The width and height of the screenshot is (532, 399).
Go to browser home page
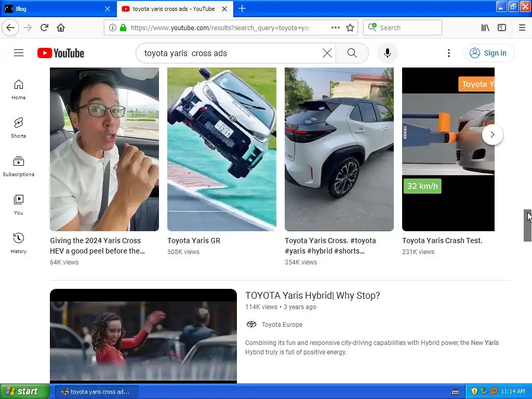coord(61,28)
